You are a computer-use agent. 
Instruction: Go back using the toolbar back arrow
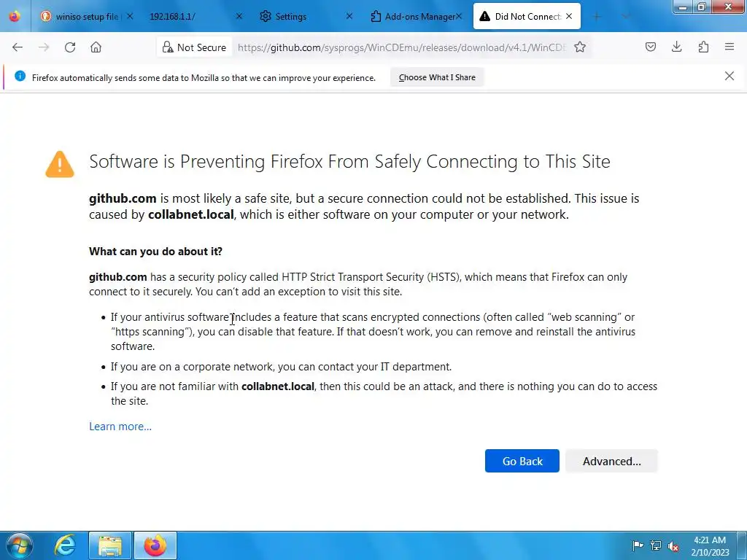point(18,47)
